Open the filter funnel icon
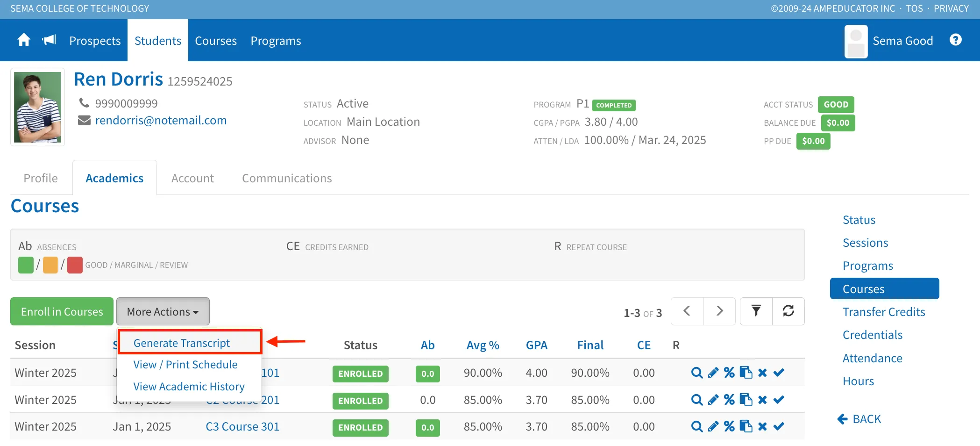 pyautogui.click(x=756, y=311)
